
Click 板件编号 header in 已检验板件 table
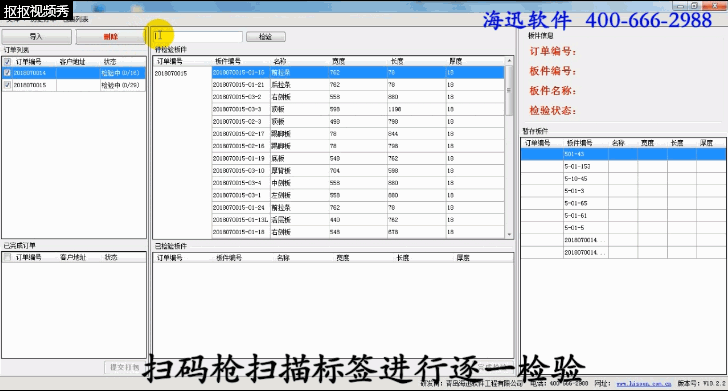tap(229, 258)
